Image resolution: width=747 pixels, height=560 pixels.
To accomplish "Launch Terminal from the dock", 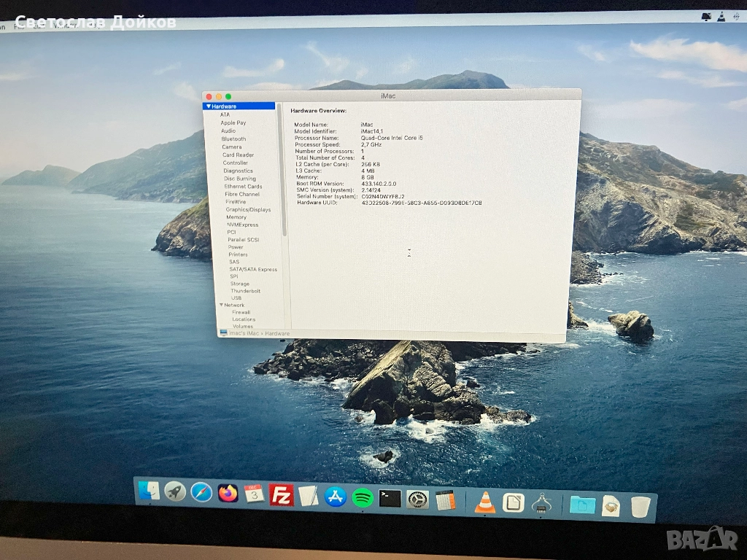I will point(390,499).
